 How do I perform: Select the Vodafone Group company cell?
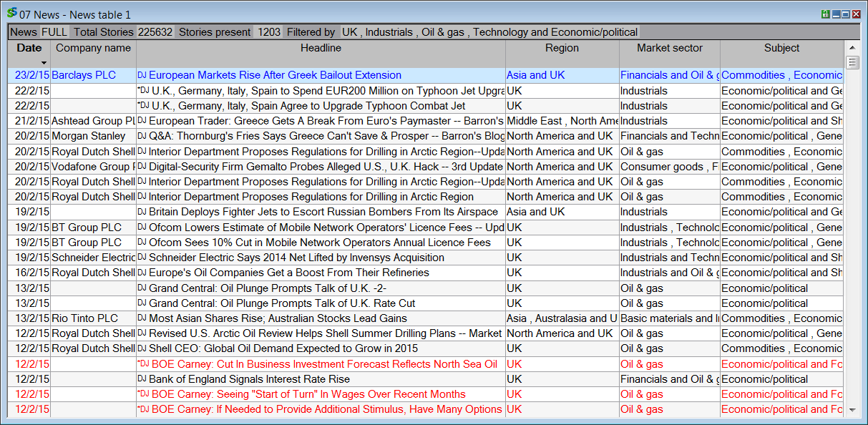tap(93, 166)
